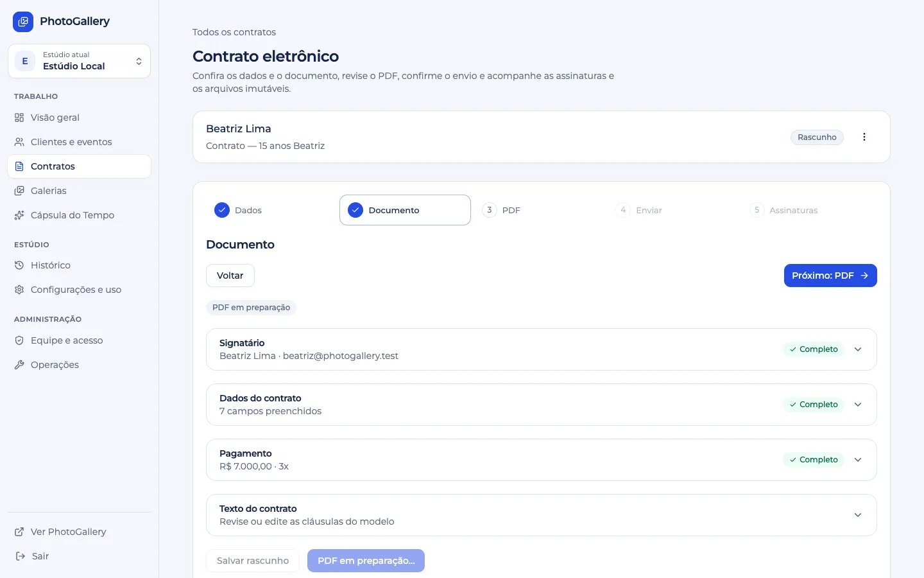Click the Rascunho status badge
The width and height of the screenshot is (924, 578).
click(x=817, y=137)
